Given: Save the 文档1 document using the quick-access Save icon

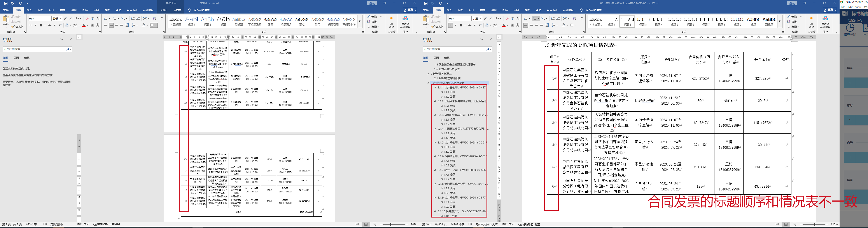Looking at the screenshot, I should tap(6, 3).
